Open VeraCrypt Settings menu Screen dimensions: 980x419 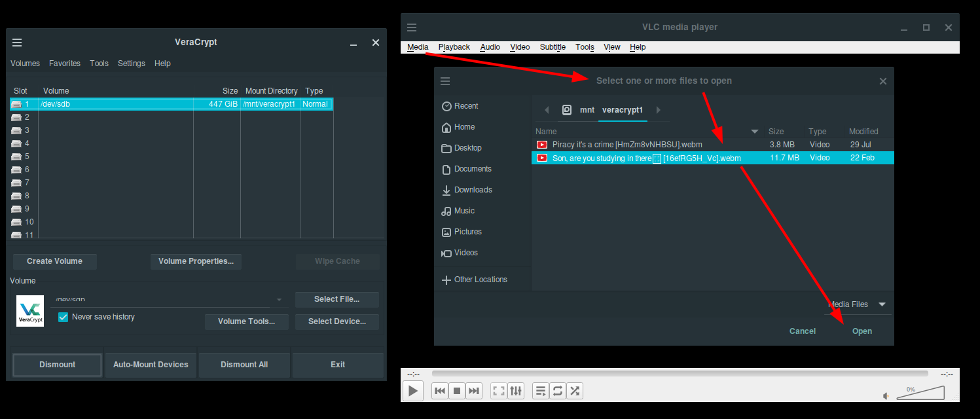coord(132,64)
